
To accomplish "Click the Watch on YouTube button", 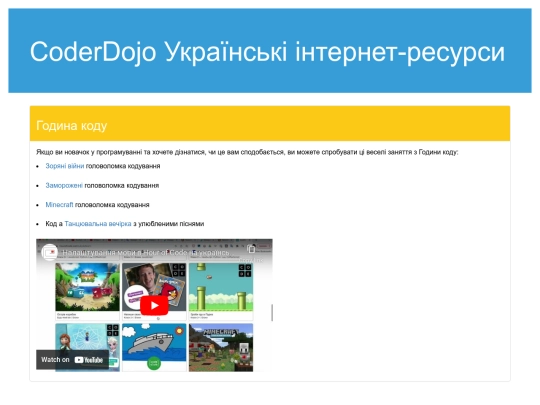I will pyautogui.click(x=72, y=360).
